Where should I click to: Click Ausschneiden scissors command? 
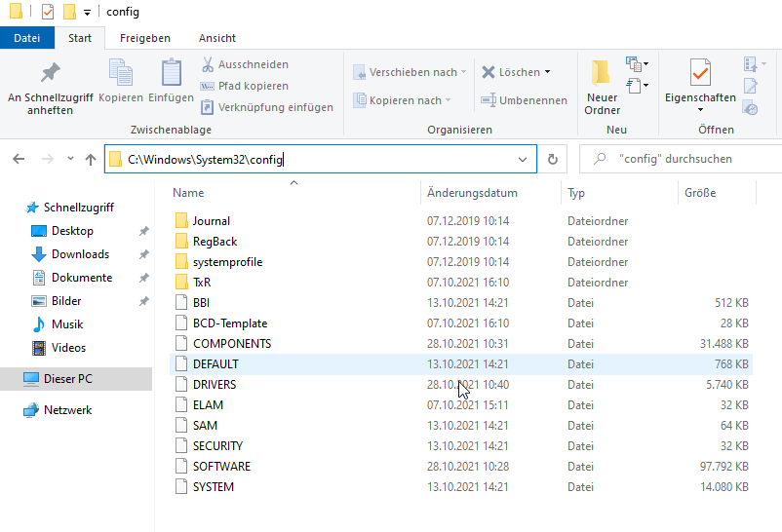(x=245, y=64)
